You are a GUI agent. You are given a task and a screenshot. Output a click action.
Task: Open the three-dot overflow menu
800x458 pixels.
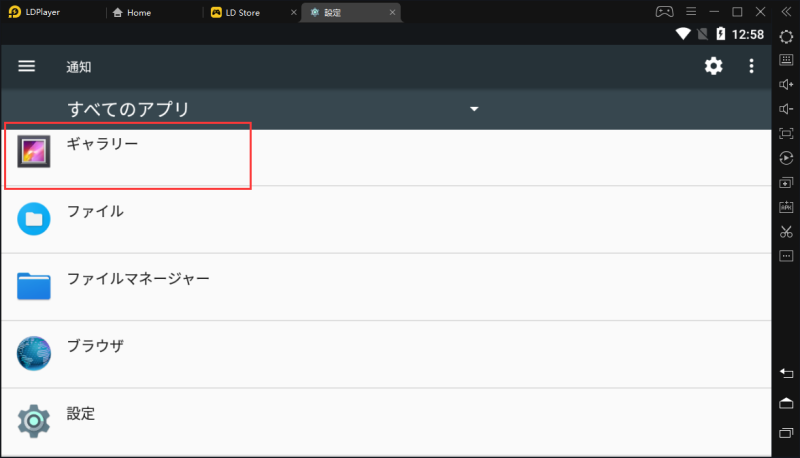point(751,66)
